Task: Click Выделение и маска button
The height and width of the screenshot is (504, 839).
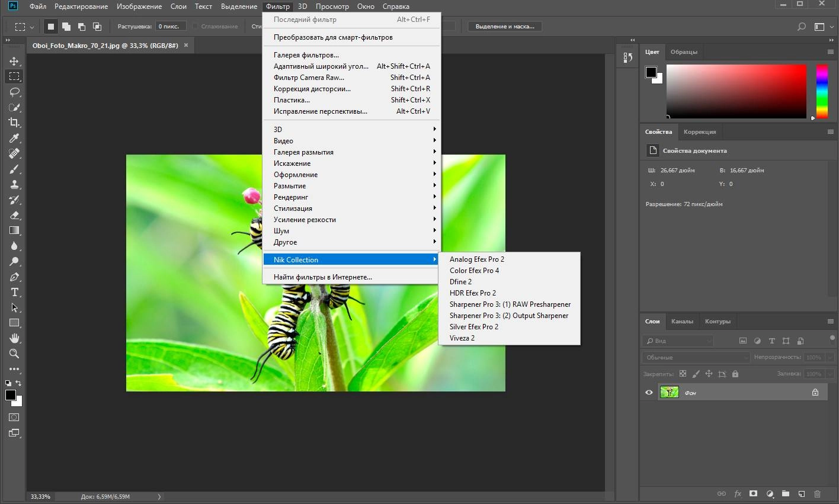Action: (x=505, y=27)
